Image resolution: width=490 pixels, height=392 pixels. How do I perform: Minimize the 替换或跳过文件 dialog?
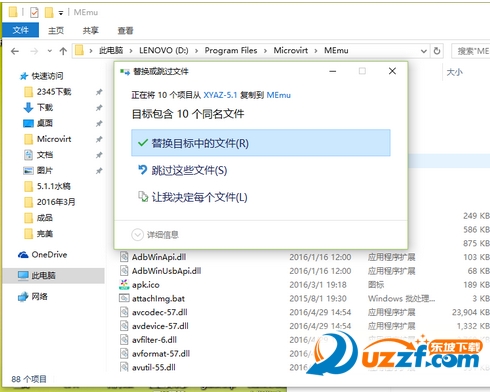(333, 71)
